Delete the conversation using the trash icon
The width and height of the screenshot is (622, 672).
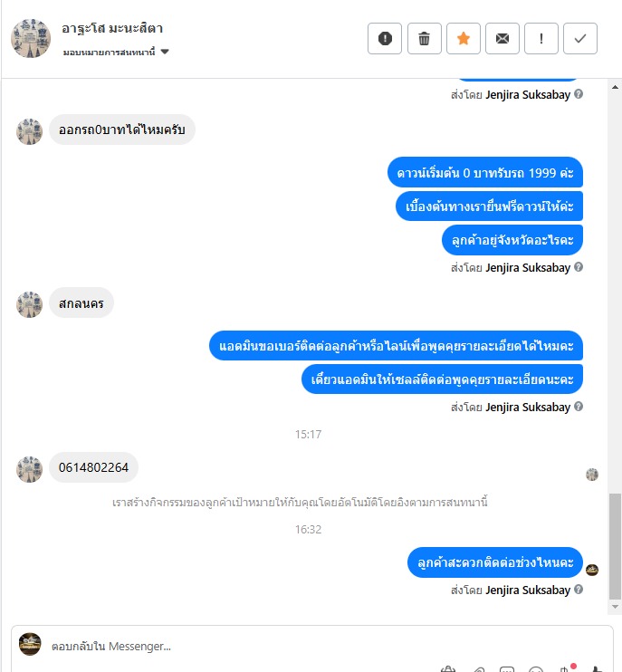(x=424, y=39)
